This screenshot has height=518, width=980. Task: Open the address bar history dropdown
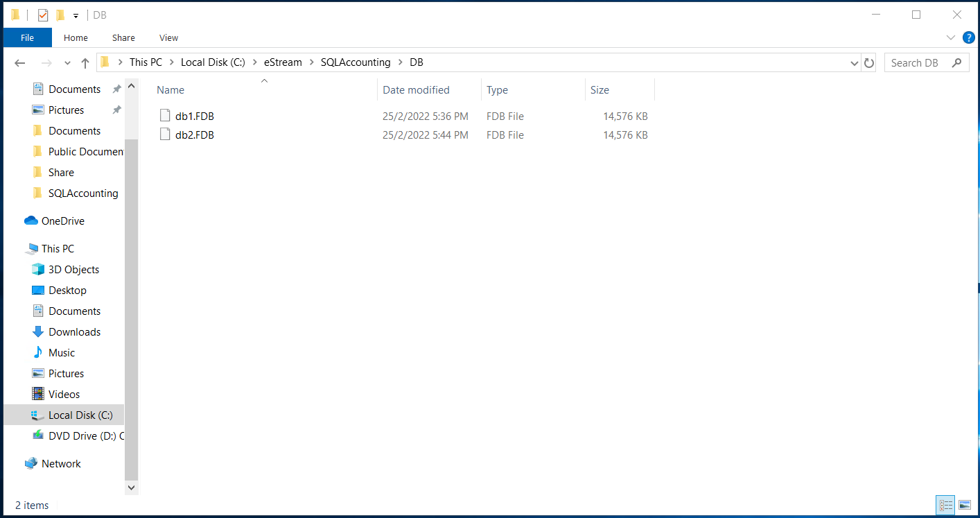coord(854,63)
